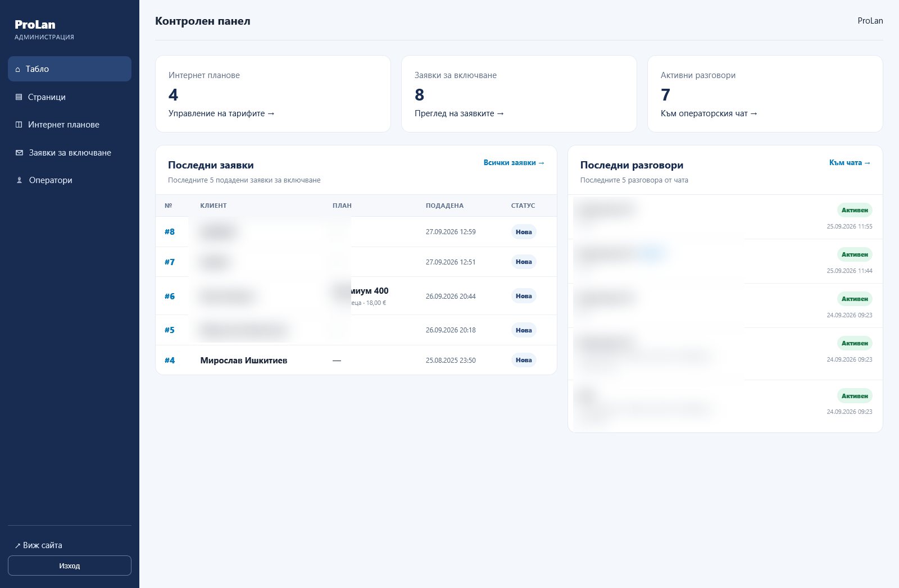Click the Активни разговори count 7
The width and height of the screenshot is (899, 588).
665,95
